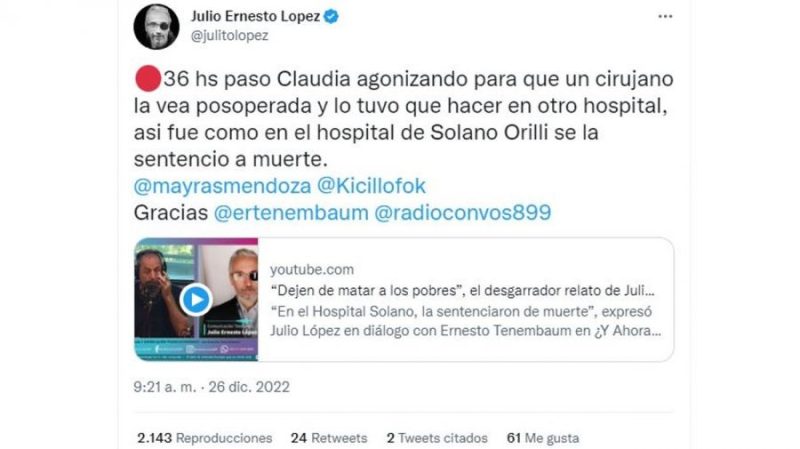Click the 2.143 Reproducciones count
The width and height of the screenshot is (800, 449).
(x=205, y=438)
